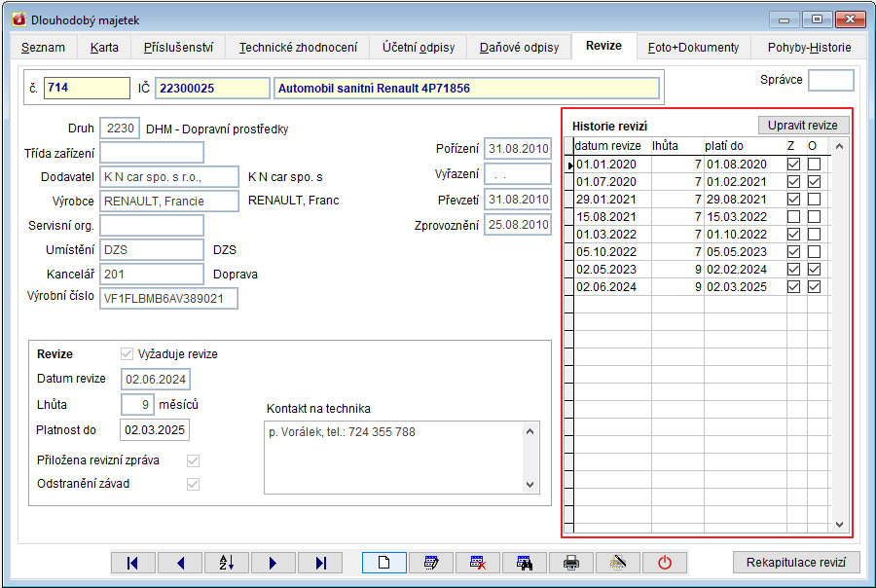This screenshot has width=876, height=588.
Task: Switch to Technické zhodnocení tab
Action: coord(298,47)
